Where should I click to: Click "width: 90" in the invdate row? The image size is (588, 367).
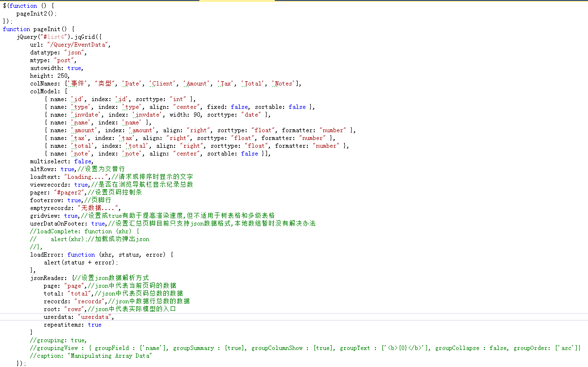[185, 115]
